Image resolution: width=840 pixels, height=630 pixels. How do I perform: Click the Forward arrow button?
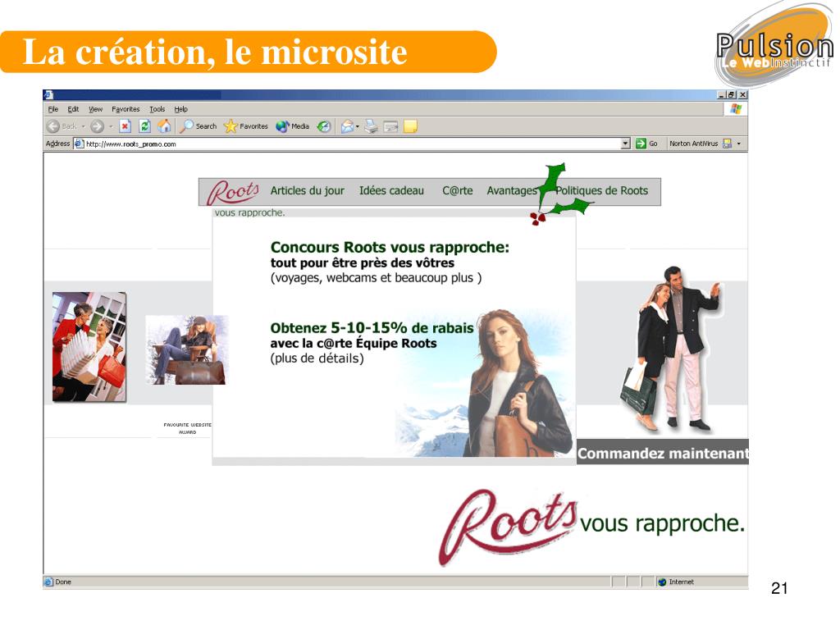click(97, 126)
